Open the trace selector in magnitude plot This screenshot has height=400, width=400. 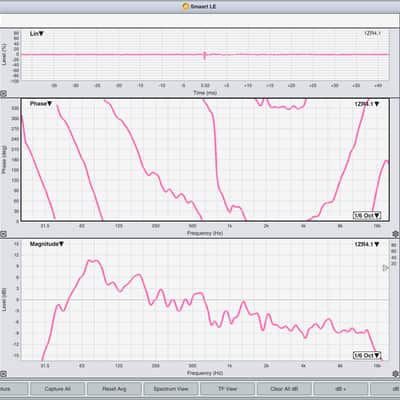[x=367, y=244]
